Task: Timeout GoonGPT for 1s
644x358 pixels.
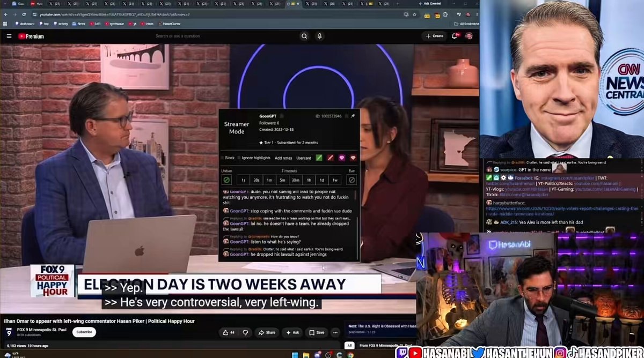Action: 243,180
